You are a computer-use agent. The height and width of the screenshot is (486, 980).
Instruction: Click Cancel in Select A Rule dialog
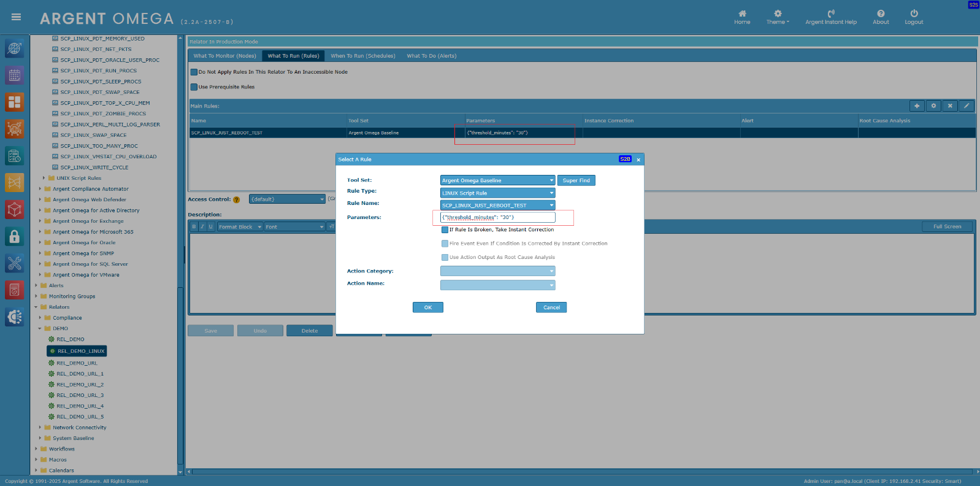[x=551, y=307]
